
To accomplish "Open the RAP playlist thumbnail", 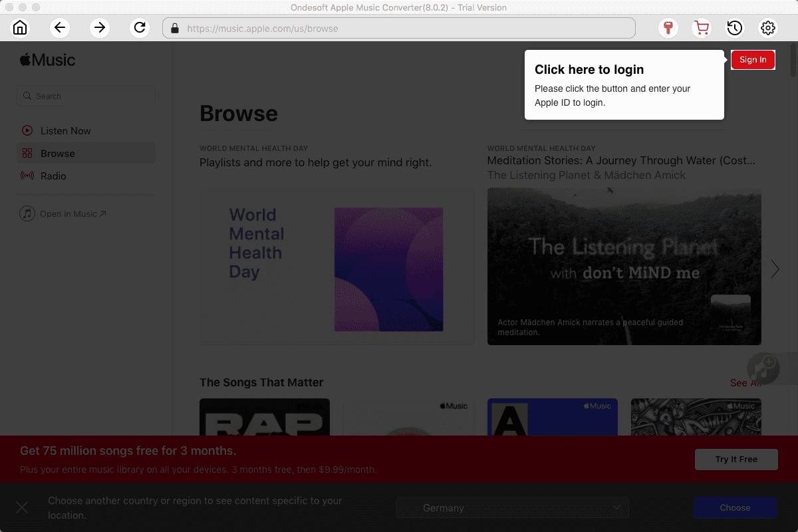I will (x=265, y=417).
